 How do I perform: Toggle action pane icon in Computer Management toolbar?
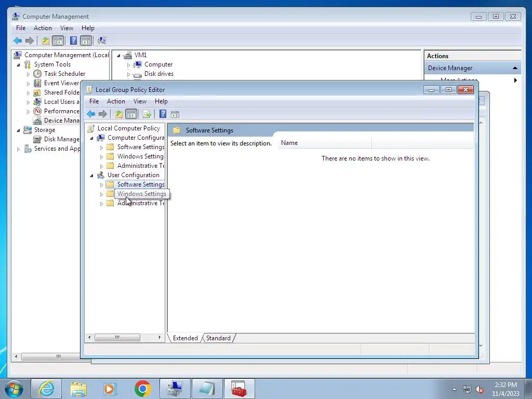coord(86,41)
